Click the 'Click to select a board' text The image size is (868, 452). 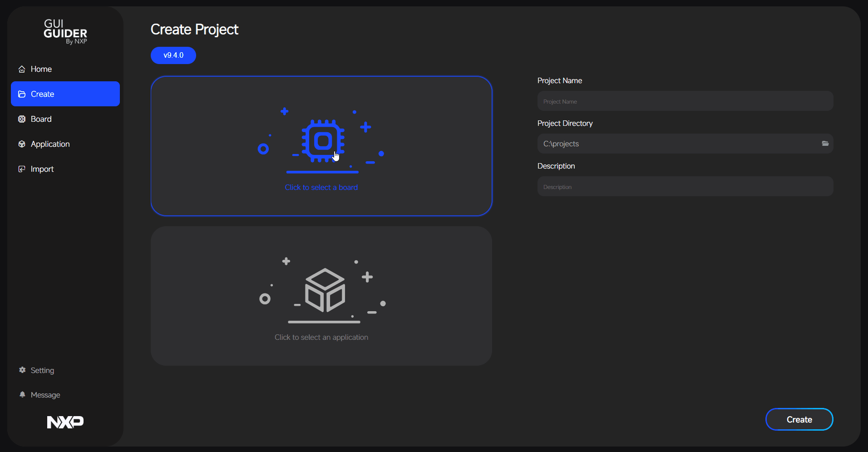point(321,187)
